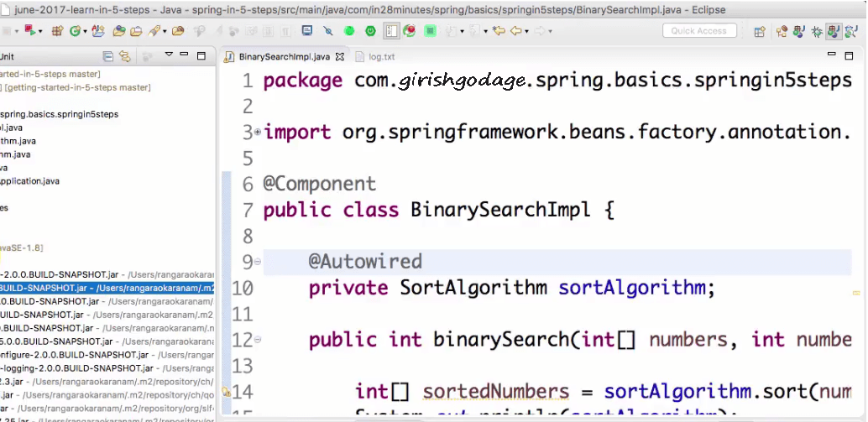Image resolution: width=868 pixels, height=422 pixels.
Task: Maximize the editor area
Action: point(849,56)
